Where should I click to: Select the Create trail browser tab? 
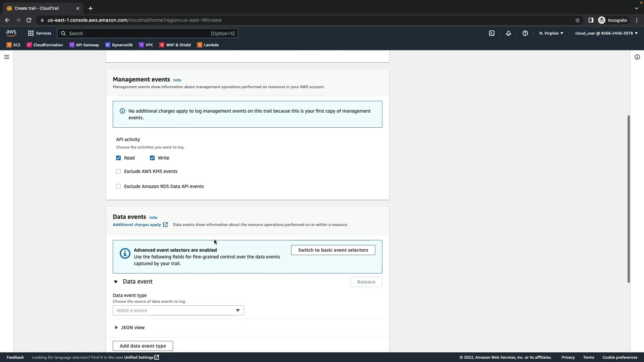coord(37,8)
